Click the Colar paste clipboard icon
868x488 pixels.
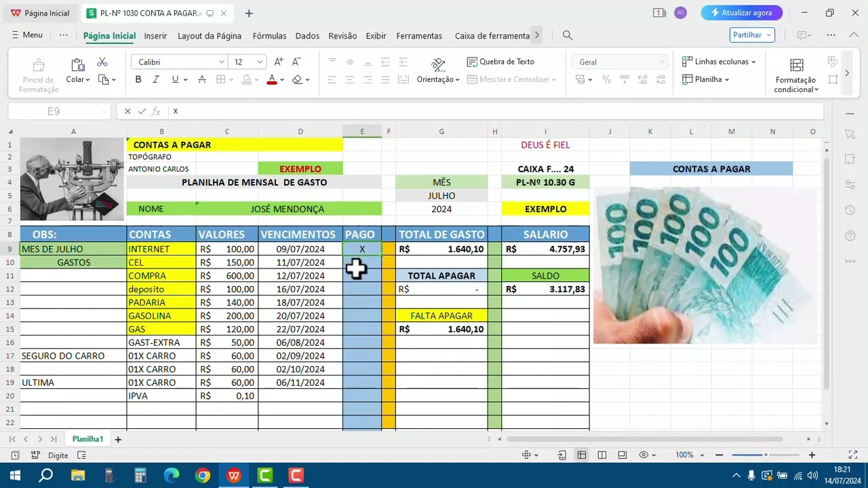tap(77, 64)
